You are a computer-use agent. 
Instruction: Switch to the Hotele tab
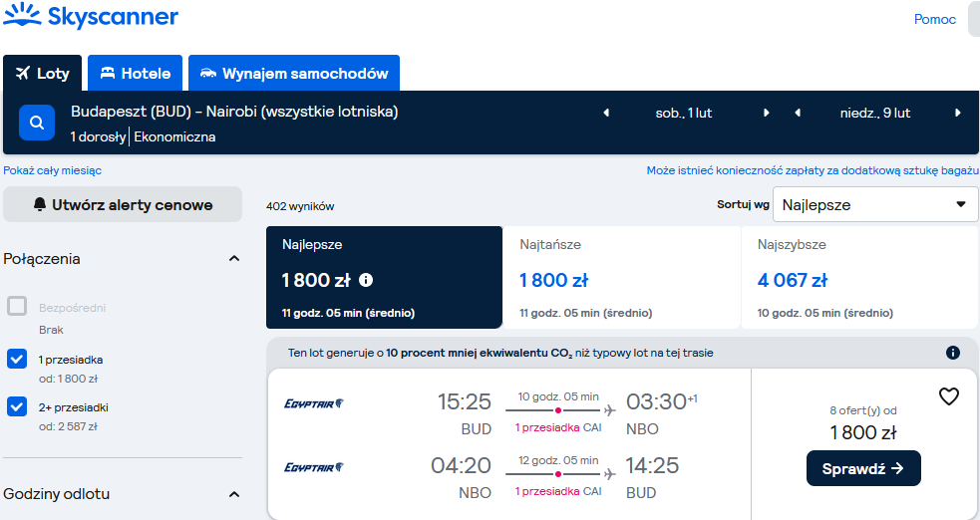(135, 73)
